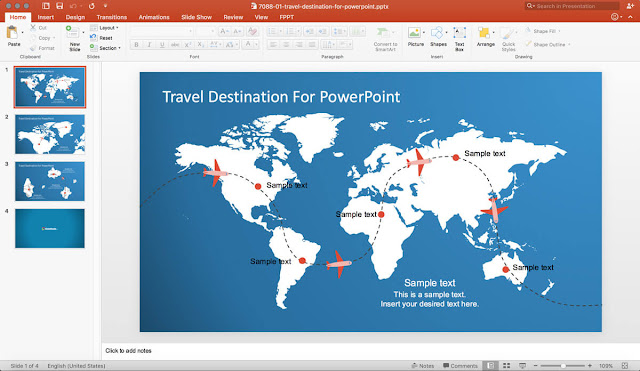The image size is (640, 371).
Task: Click the zoom in plus button
Action: (x=590, y=365)
